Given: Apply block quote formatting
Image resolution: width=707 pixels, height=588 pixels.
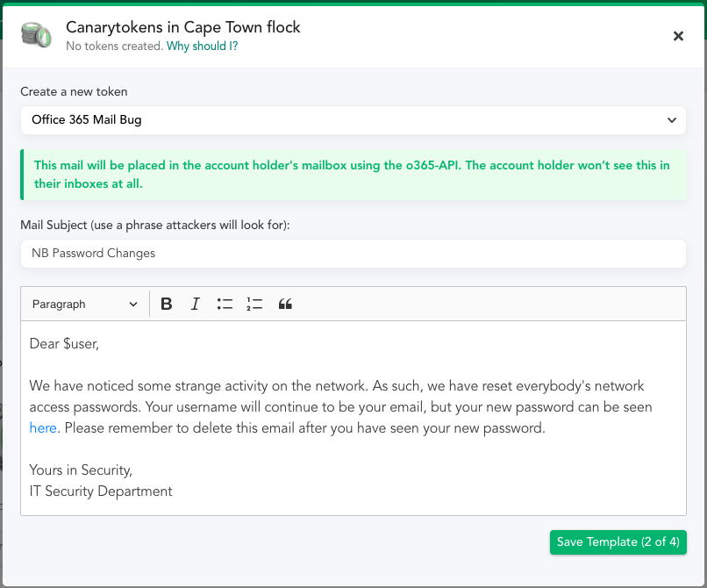Looking at the screenshot, I should coord(285,305).
